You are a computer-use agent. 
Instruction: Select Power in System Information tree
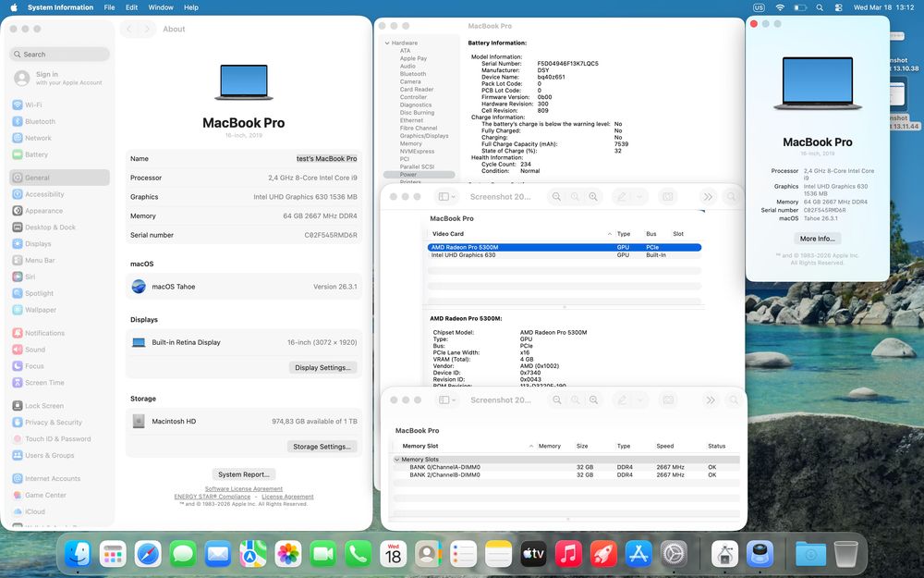click(x=419, y=175)
